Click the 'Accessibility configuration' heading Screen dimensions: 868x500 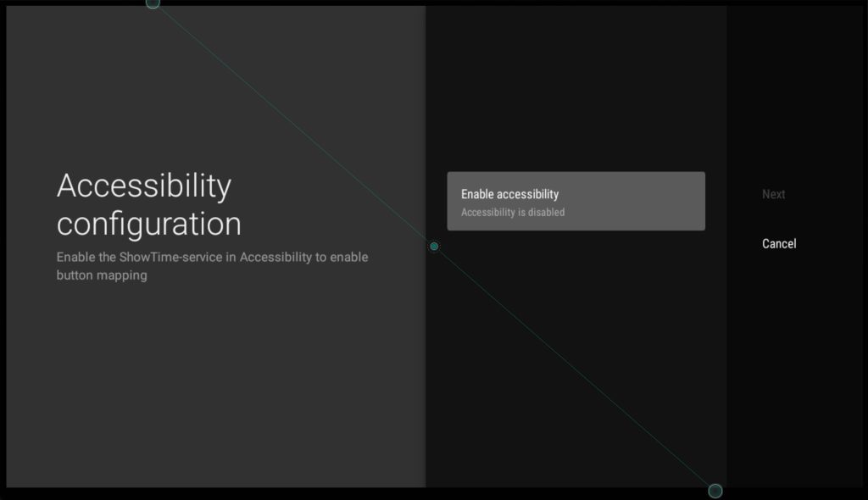tap(148, 204)
